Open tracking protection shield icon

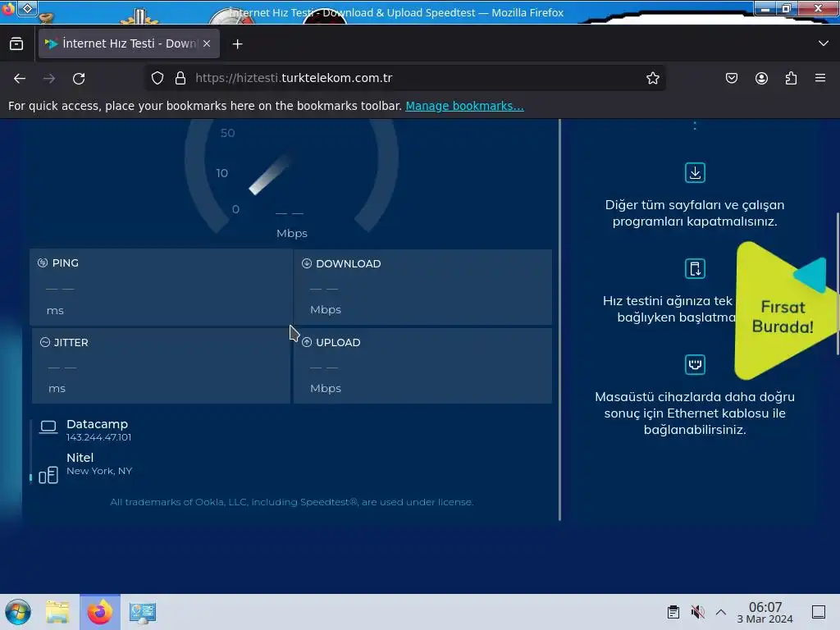click(x=157, y=78)
